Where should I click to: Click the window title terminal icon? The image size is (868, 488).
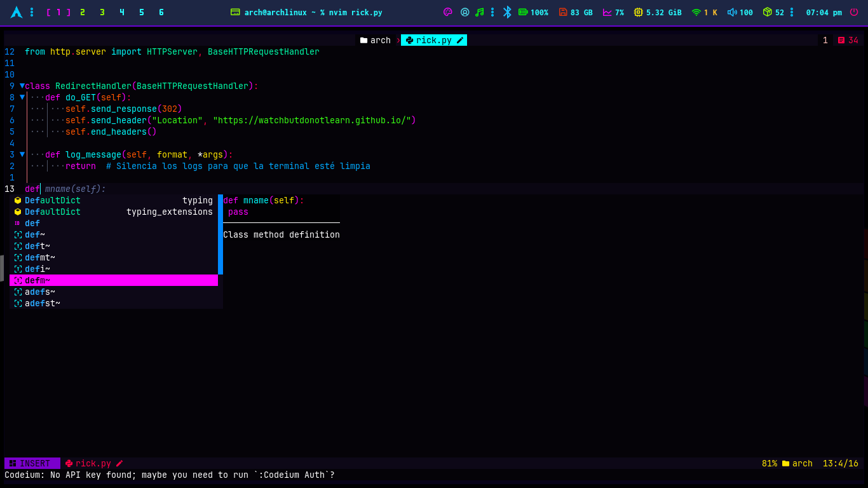point(235,12)
